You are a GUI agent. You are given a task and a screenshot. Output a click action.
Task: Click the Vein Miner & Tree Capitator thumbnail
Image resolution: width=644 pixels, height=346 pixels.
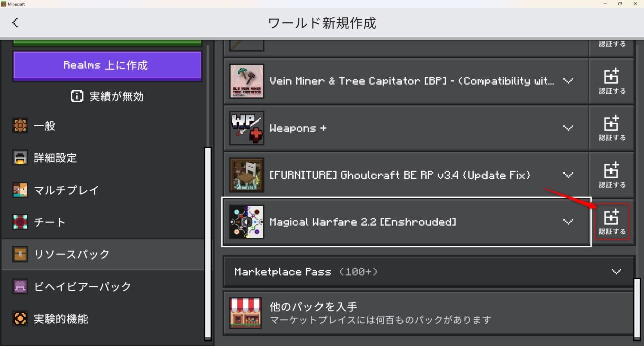coord(247,81)
